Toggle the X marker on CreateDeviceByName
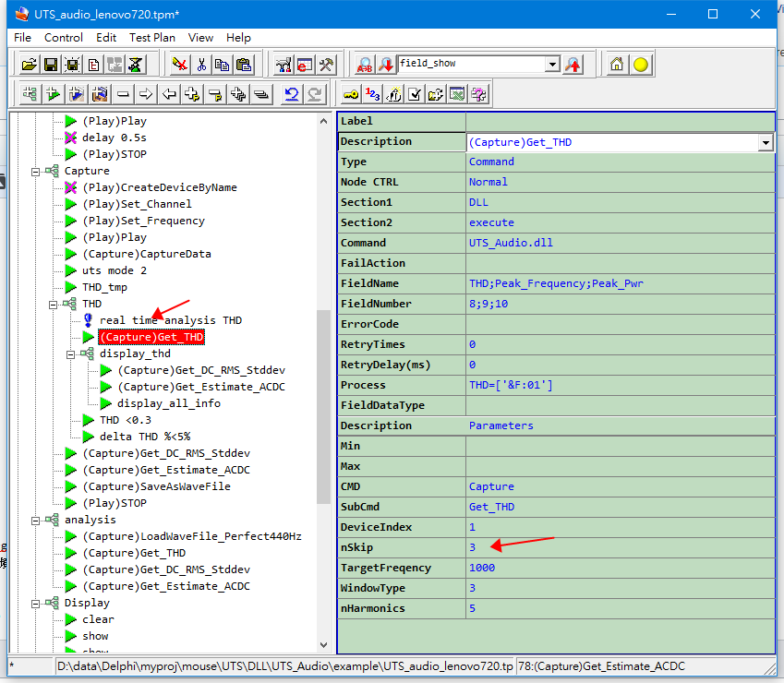 coord(71,187)
